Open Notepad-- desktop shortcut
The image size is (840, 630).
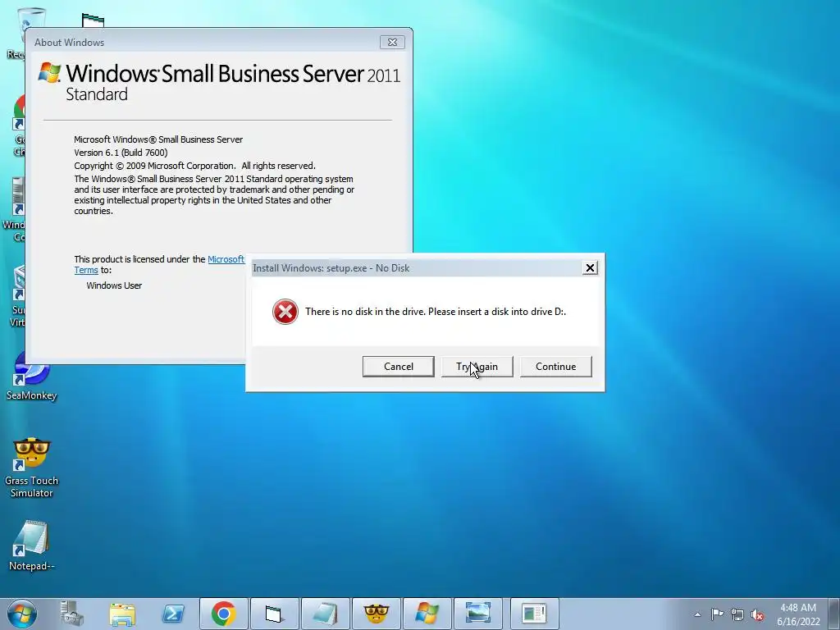click(32, 545)
